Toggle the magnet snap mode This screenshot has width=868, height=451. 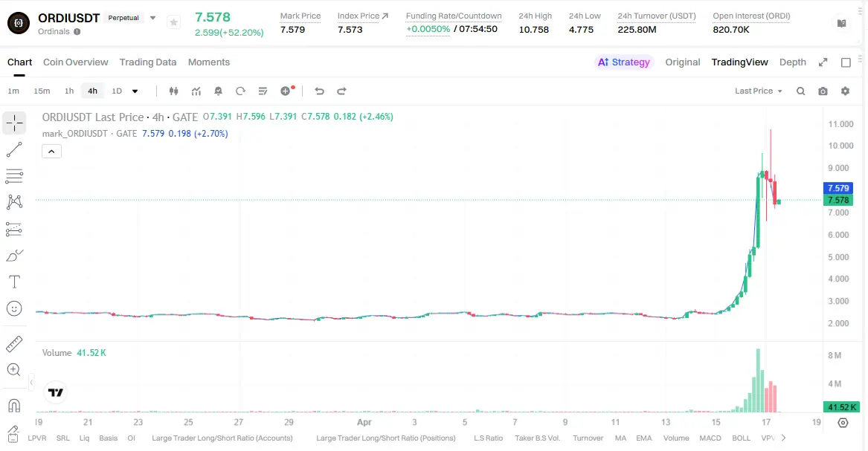click(x=14, y=406)
